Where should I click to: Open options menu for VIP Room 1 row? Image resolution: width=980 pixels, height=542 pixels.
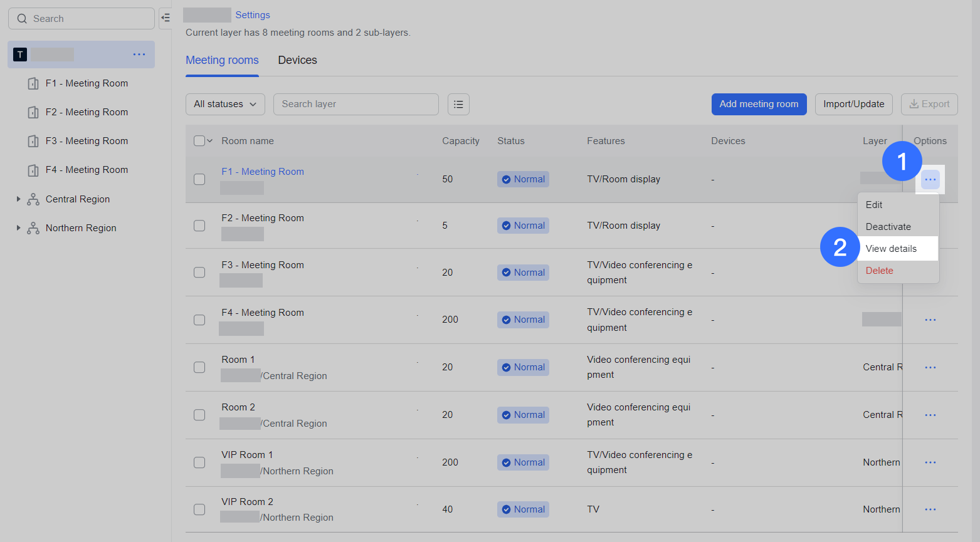(930, 462)
